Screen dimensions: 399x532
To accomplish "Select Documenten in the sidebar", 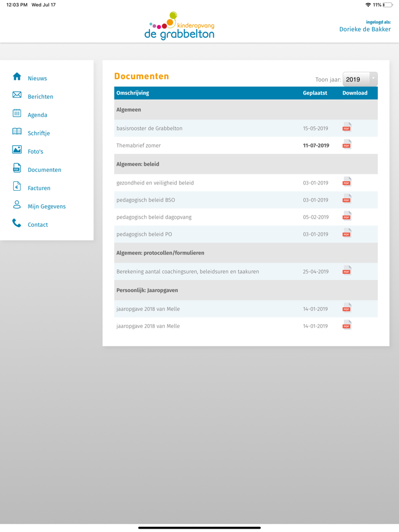I will (44, 170).
